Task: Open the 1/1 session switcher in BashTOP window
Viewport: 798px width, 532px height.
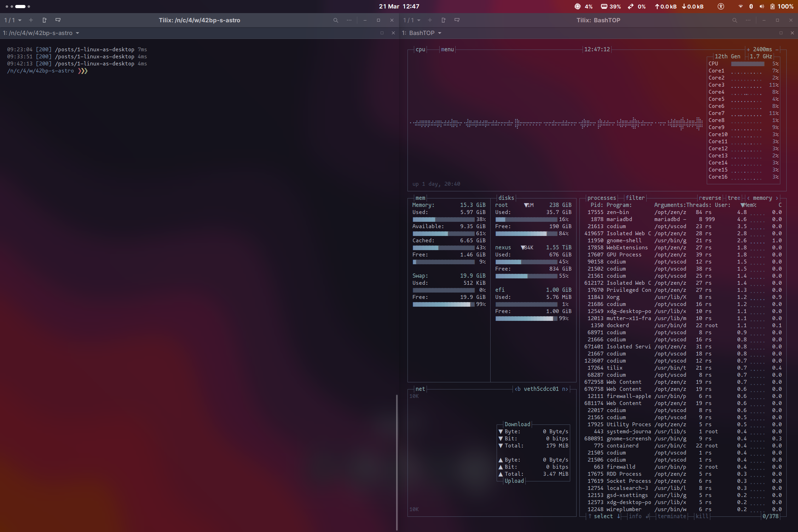Action: coord(412,20)
